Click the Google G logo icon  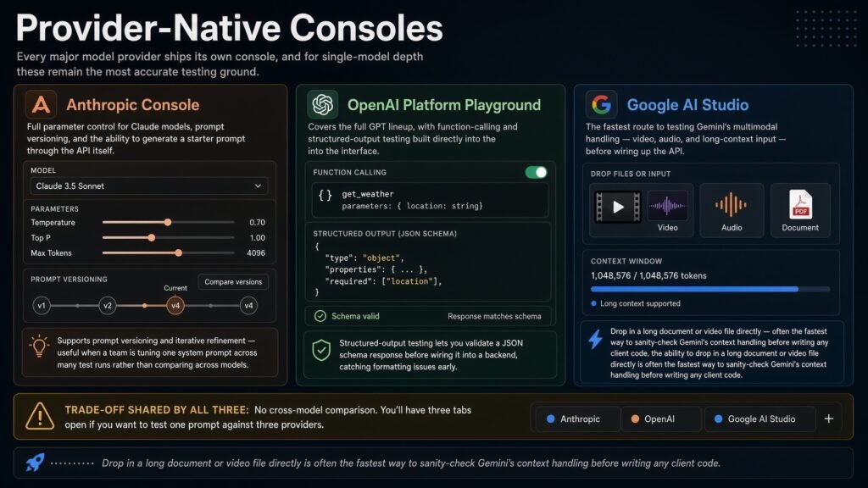pyautogui.click(x=601, y=104)
